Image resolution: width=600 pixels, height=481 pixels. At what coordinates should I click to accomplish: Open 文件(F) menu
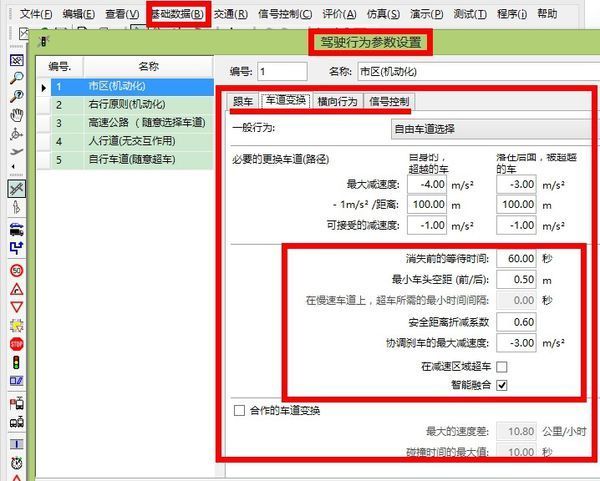(x=36, y=14)
